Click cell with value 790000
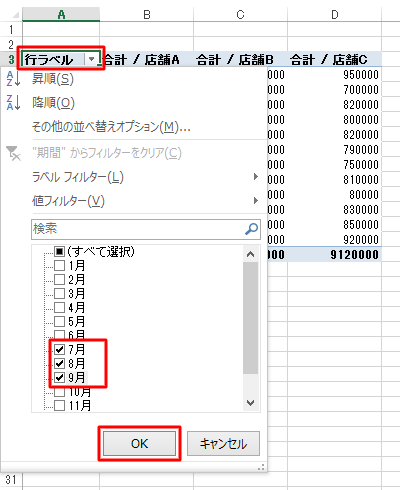 click(335, 150)
